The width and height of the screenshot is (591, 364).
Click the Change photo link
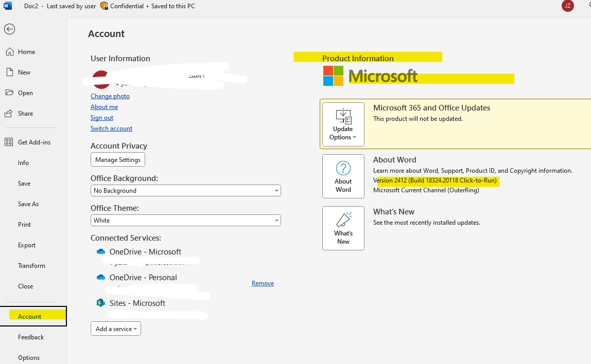tap(110, 96)
